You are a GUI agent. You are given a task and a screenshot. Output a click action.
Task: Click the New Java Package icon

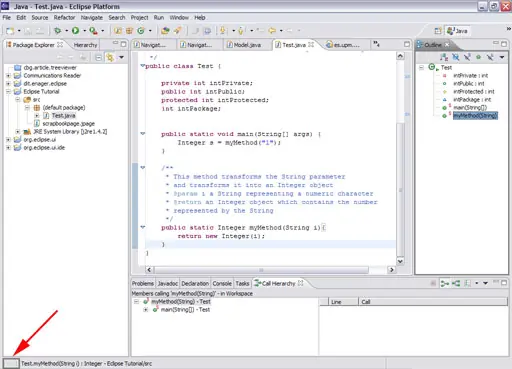[x=129, y=31]
